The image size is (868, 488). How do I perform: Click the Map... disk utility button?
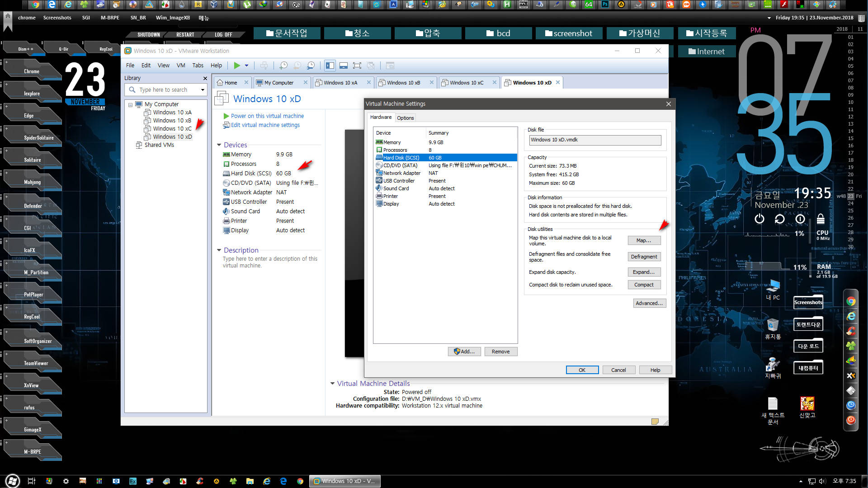644,240
